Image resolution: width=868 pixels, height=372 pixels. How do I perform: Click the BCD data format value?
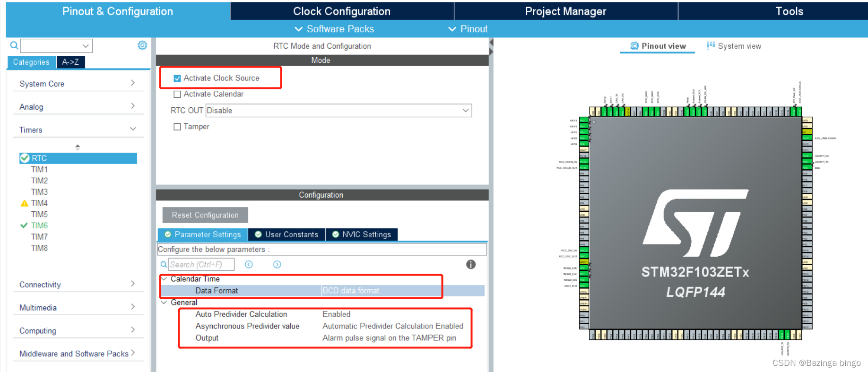351,291
